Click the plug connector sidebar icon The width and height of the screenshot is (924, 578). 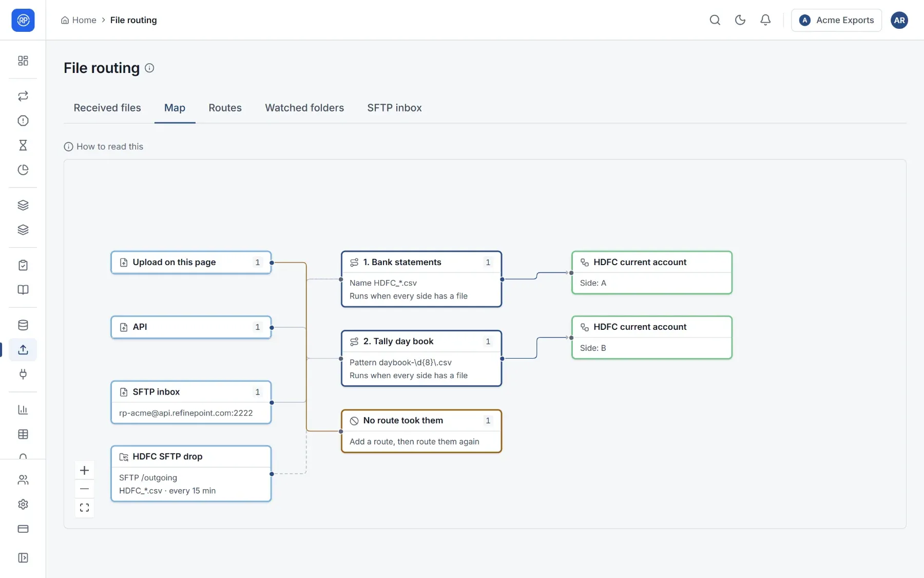coord(23,375)
